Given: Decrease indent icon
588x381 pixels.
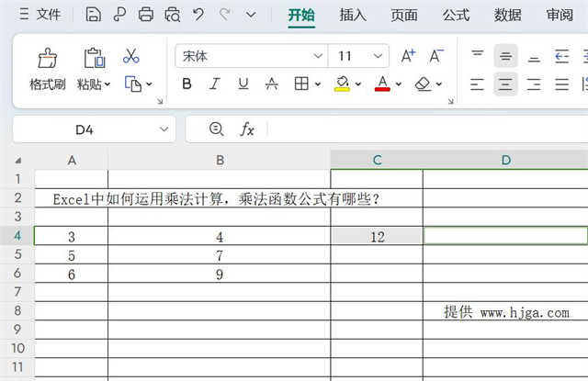Looking at the screenshot, I should pyautogui.click(x=561, y=56).
